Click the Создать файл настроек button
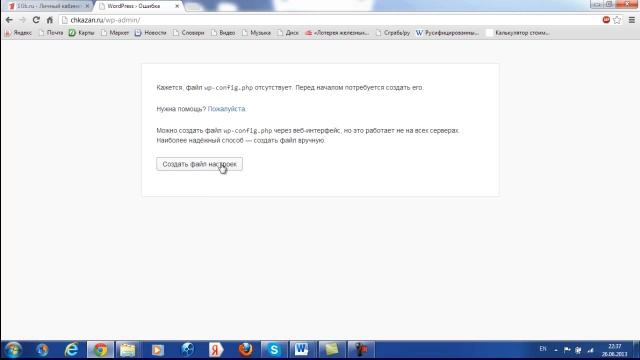640x360 pixels. (199, 164)
